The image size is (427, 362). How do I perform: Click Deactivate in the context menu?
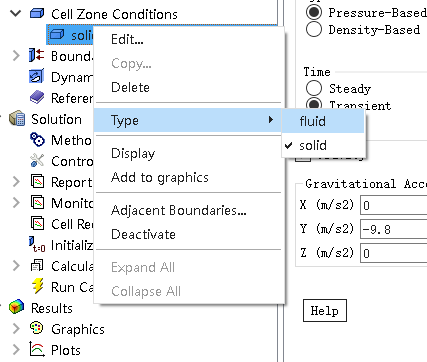pos(143,234)
